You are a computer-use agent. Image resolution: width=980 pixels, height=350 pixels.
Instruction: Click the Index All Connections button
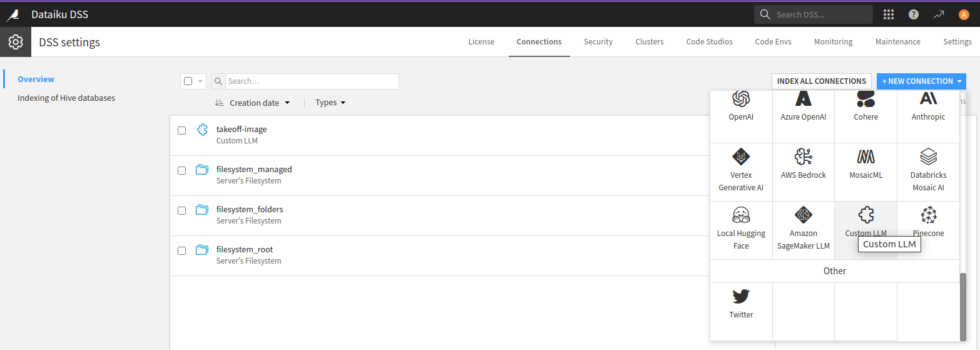pyautogui.click(x=821, y=81)
